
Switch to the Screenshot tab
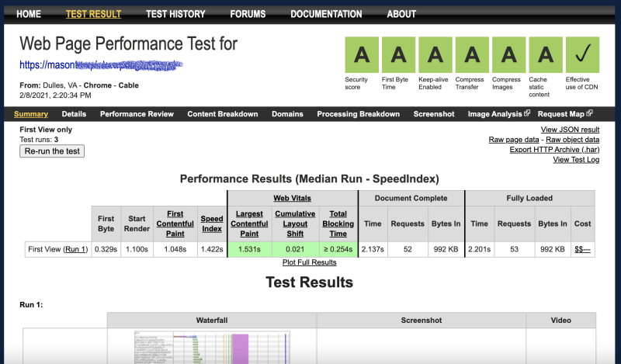pos(434,114)
